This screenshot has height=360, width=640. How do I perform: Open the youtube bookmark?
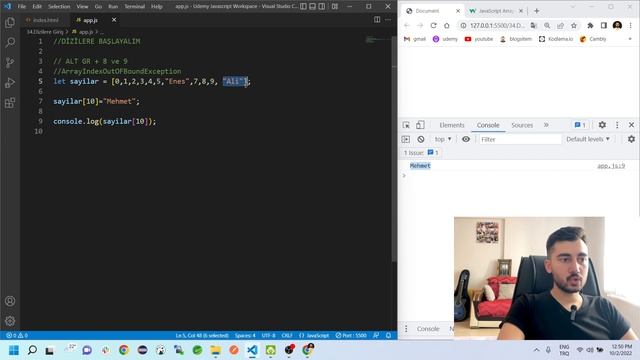tap(479, 39)
